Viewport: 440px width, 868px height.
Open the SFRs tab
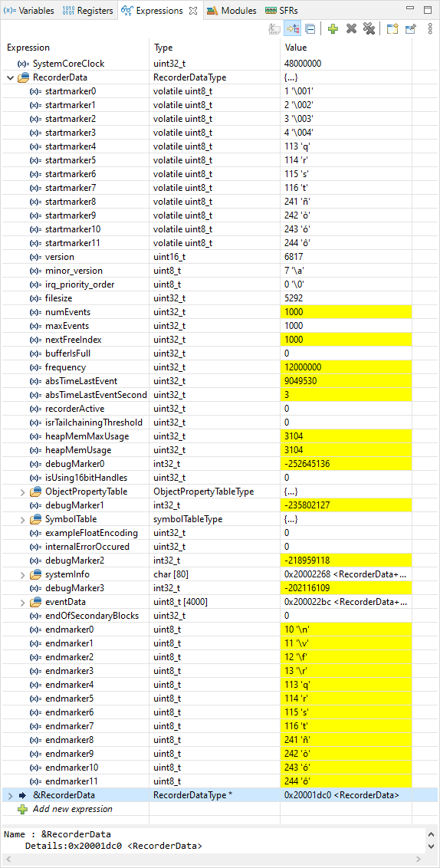click(x=279, y=11)
